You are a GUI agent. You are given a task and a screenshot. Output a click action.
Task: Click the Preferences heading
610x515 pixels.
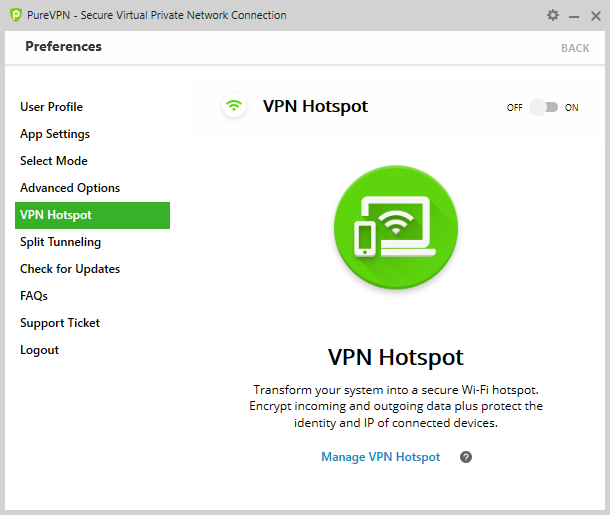(x=63, y=46)
